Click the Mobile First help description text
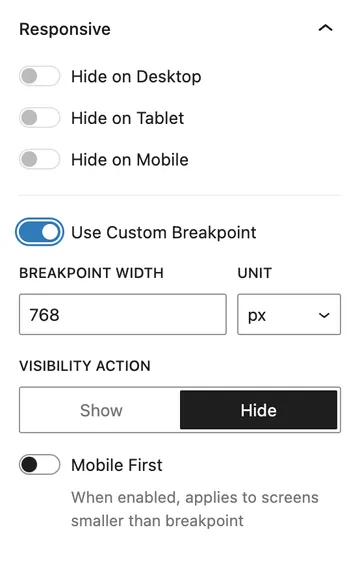The height and width of the screenshot is (565, 360). (x=195, y=509)
